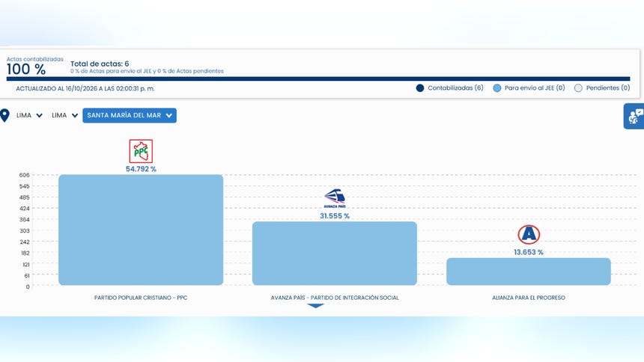The height and width of the screenshot is (362, 644).
Task: Click the PPC party logo
Action: pos(141,151)
